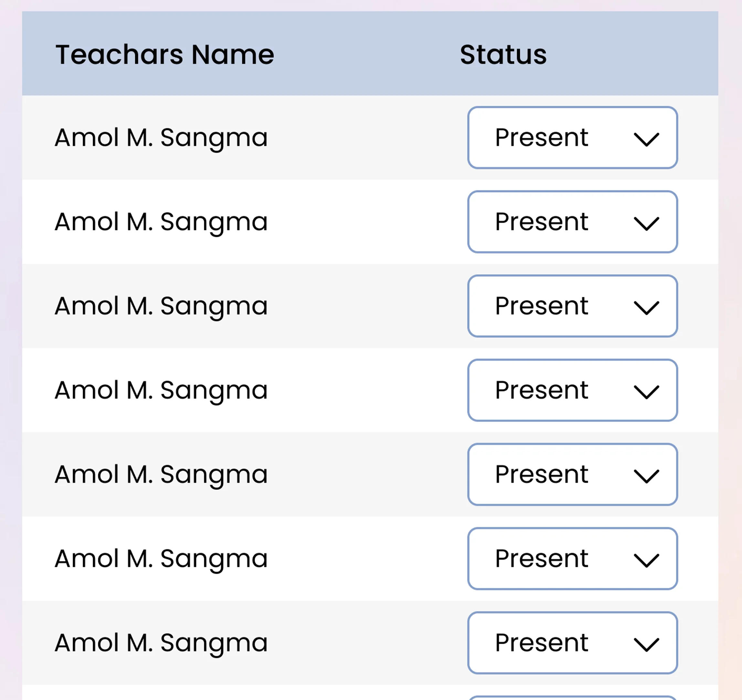The width and height of the screenshot is (742, 700).
Task: Open the sixth row's Present status dropdown
Action: click(573, 559)
